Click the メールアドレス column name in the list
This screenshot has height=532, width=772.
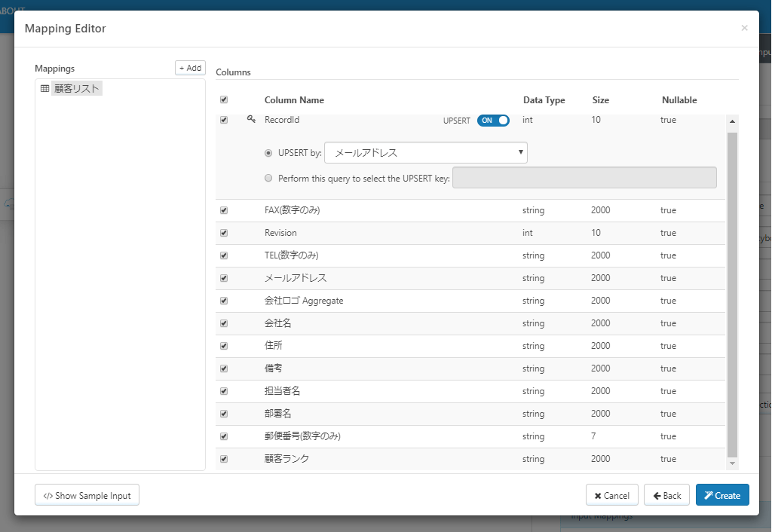pos(296,278)
